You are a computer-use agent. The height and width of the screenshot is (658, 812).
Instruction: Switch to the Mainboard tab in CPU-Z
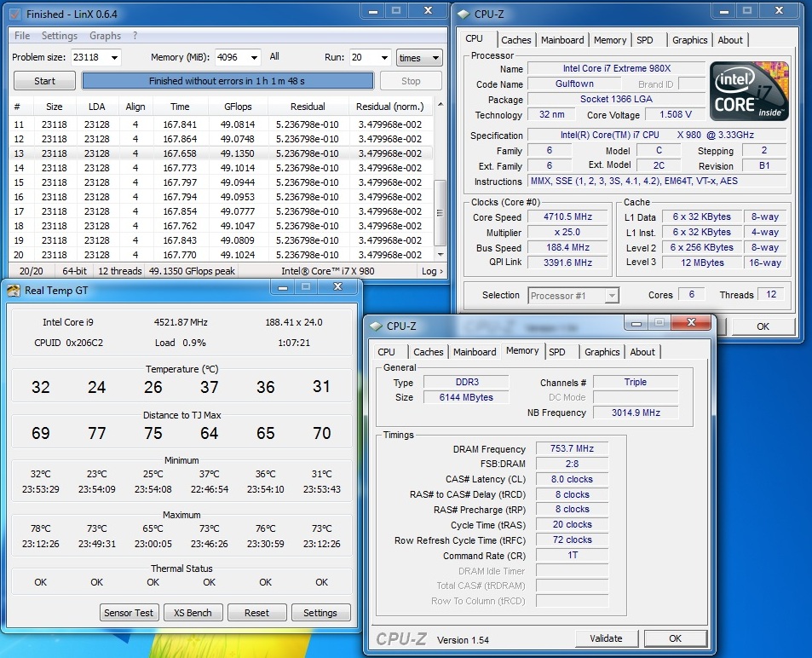pyautogui.click(x=562, y=40)
